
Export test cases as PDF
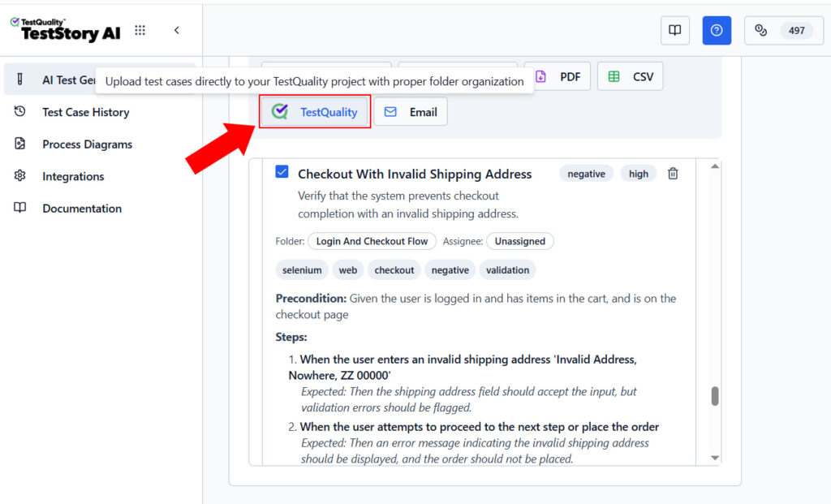click(558, 76)
